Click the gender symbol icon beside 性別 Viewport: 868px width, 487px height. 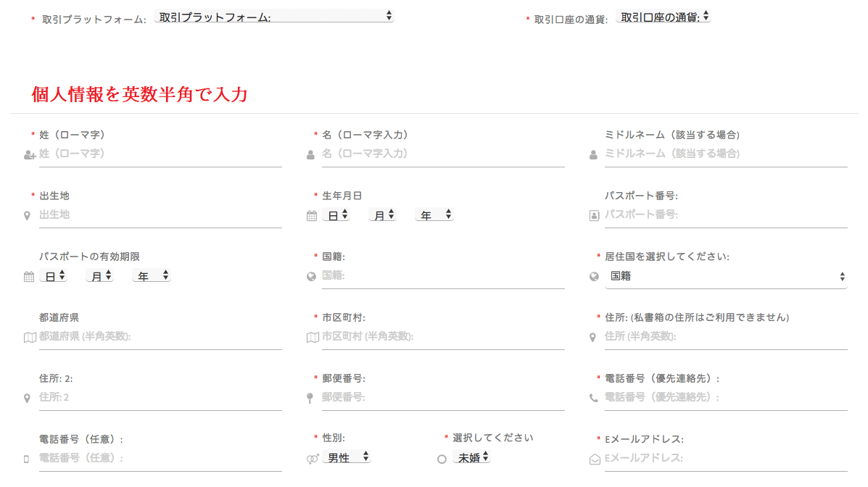tap(313, 459)
